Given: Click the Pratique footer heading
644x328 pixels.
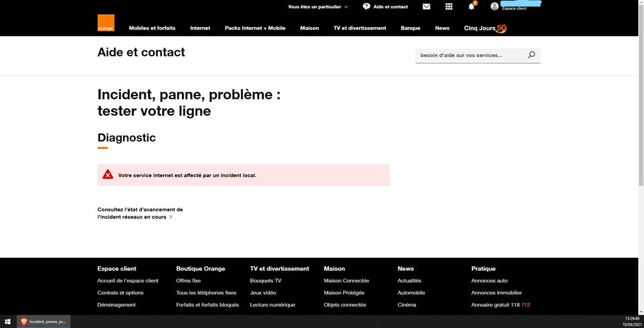Looking at the screenshot, I should [x=483, y=269].
